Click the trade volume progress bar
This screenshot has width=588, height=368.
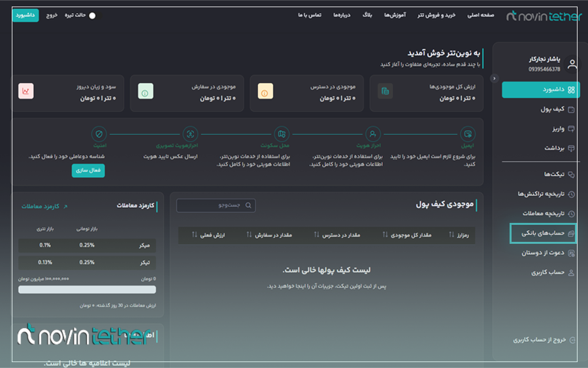pos(87,290)
